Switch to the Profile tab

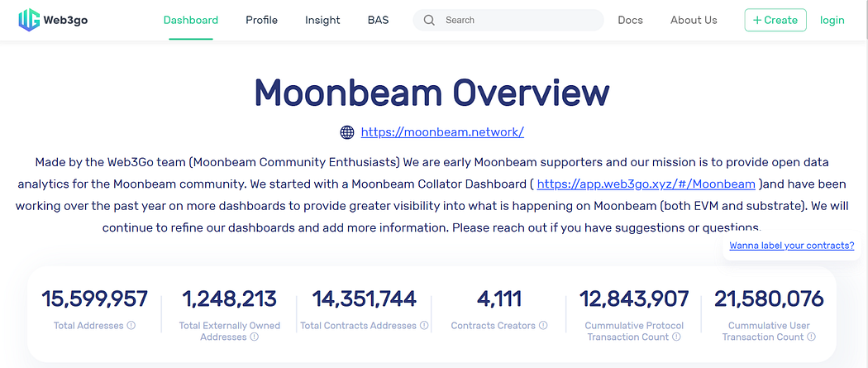(261, 20)
